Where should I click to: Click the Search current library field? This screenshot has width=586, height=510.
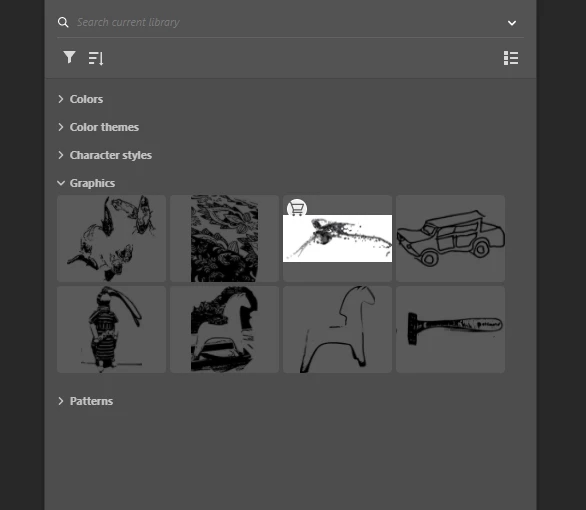pos(290,22)
